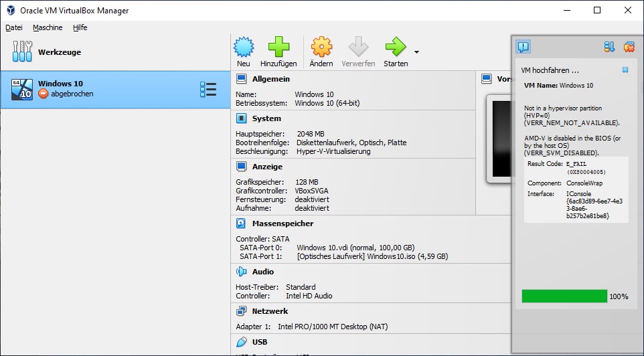Click the Adapter 1 Intel PRO/1000 text
Viewport: 644px width, 356px height.
333,327
